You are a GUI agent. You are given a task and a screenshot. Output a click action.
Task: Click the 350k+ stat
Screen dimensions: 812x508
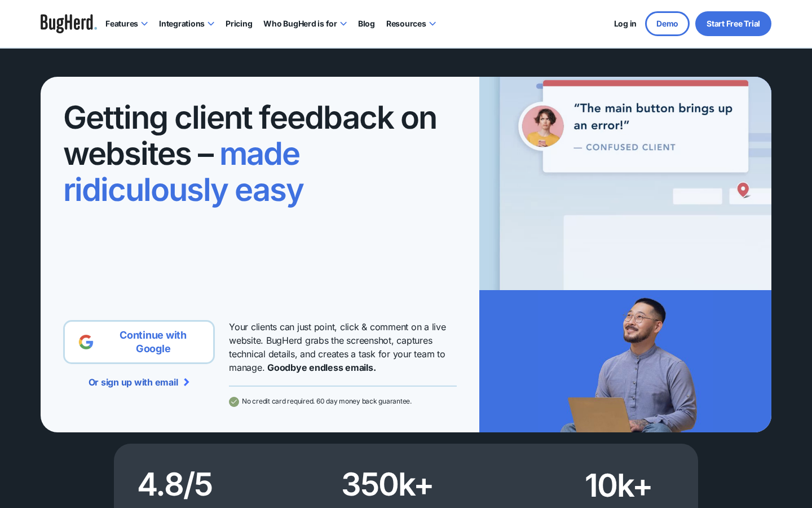[x=387, y=484]
